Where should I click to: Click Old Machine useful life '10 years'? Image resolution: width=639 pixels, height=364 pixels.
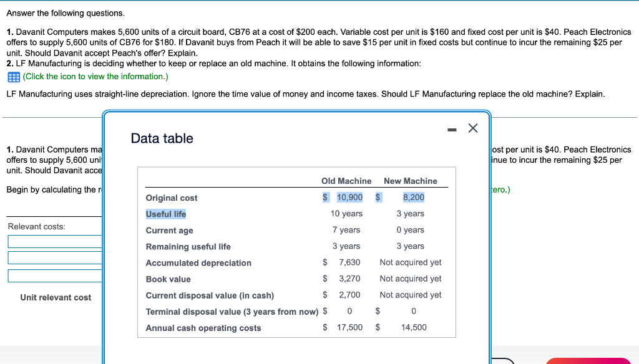346,214
